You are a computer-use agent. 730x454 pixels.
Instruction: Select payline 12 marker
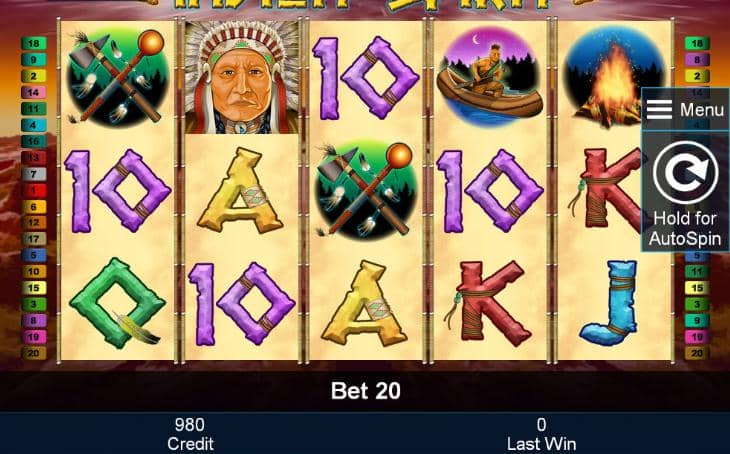pyautogui.click(x=34, y=223)
